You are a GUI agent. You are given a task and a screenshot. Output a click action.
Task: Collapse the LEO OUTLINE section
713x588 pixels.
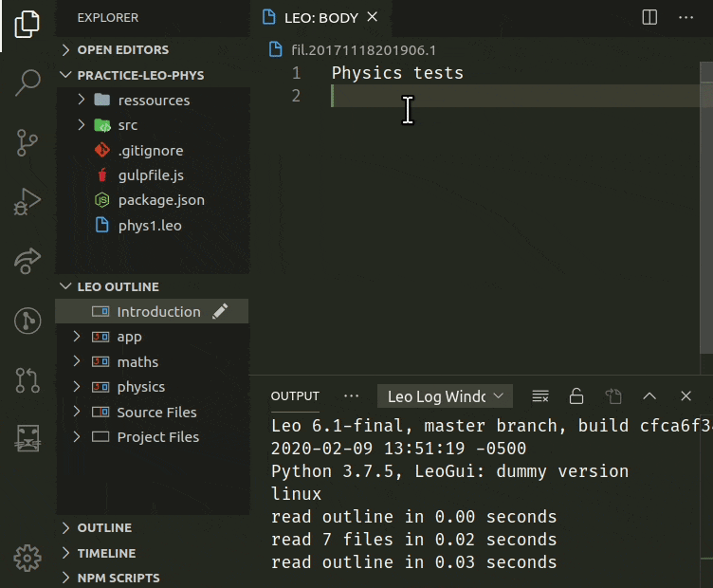click(x=66, y=286)
